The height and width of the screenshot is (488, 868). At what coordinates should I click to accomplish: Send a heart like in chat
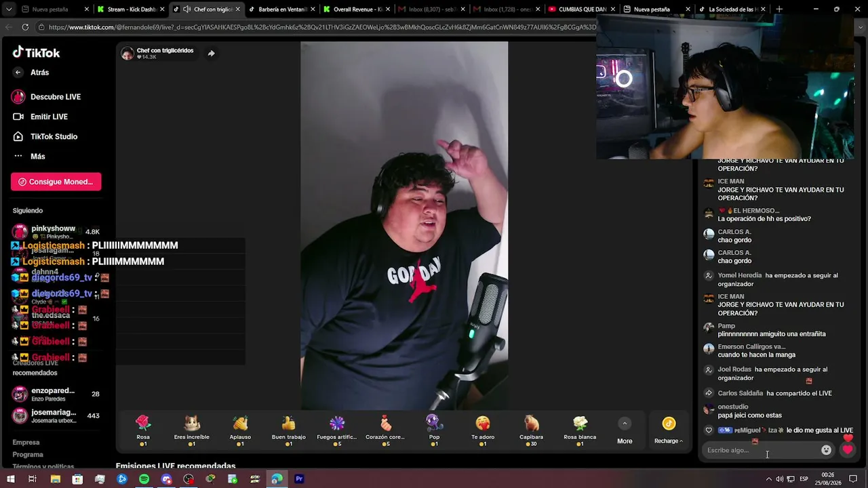point(848,450)
